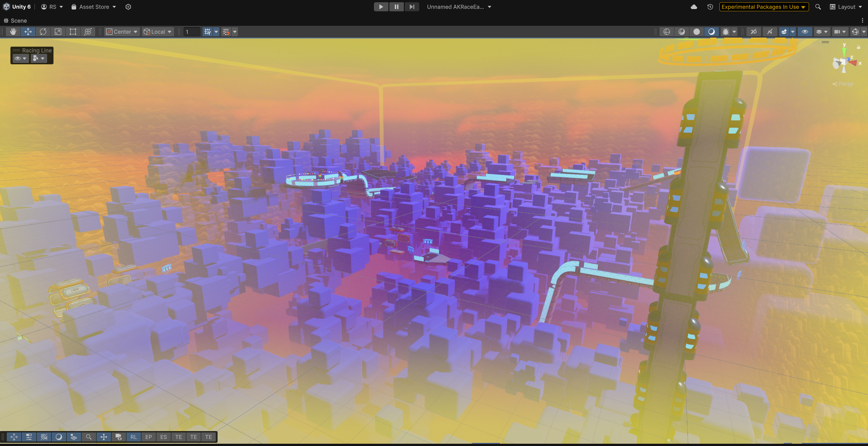Open Experimental Packages In Use dropdown

764,7
